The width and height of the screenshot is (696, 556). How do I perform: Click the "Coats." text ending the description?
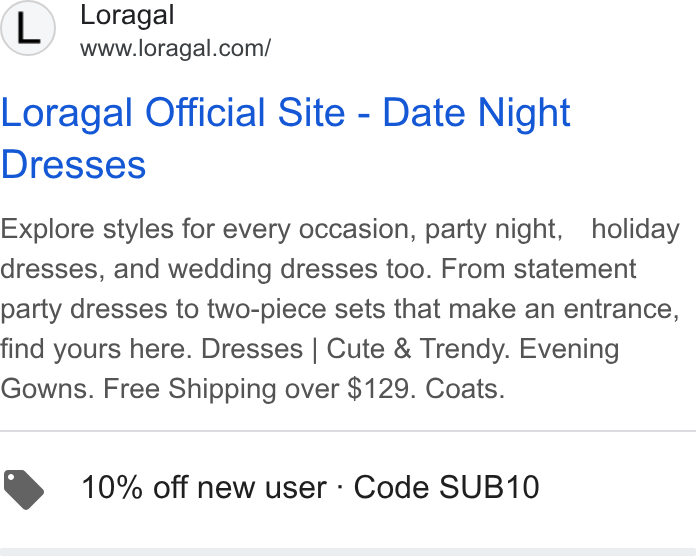point(465,389)
